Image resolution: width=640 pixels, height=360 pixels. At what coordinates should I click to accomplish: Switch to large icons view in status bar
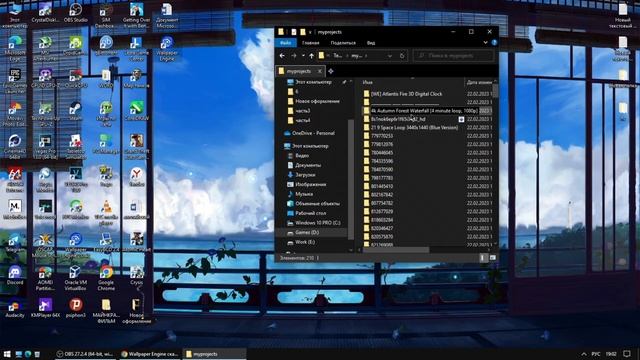click(x=492, y=258)
